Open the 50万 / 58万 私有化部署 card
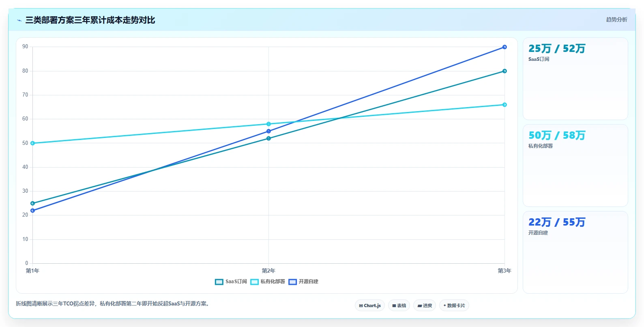Screen dimensions: 644x327 point(575,166)
